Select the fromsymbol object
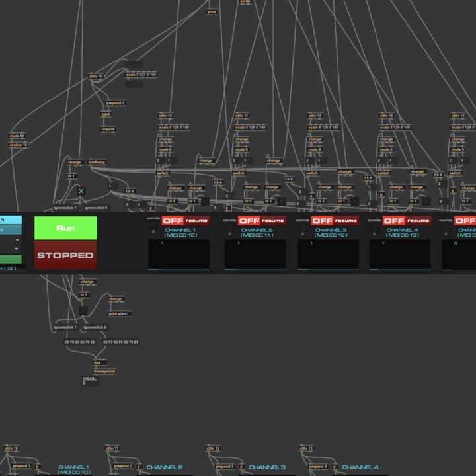Screen dimensions: 476x476 104,371
